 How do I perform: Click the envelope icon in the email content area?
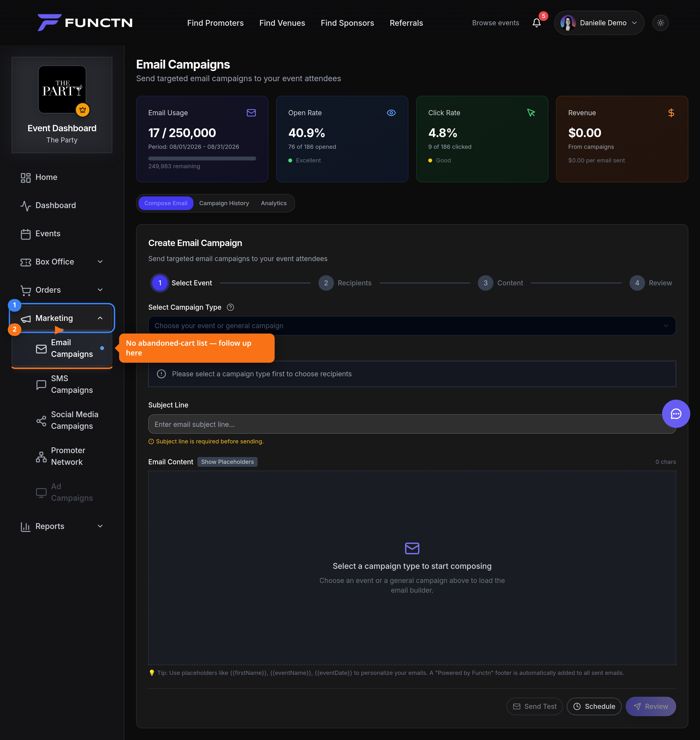pyautogui.click(x=412, y=548)
